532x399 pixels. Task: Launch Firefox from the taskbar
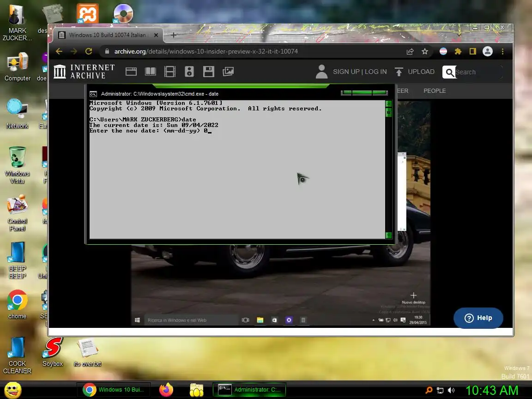pyautogui.click(x=166, y=389)
